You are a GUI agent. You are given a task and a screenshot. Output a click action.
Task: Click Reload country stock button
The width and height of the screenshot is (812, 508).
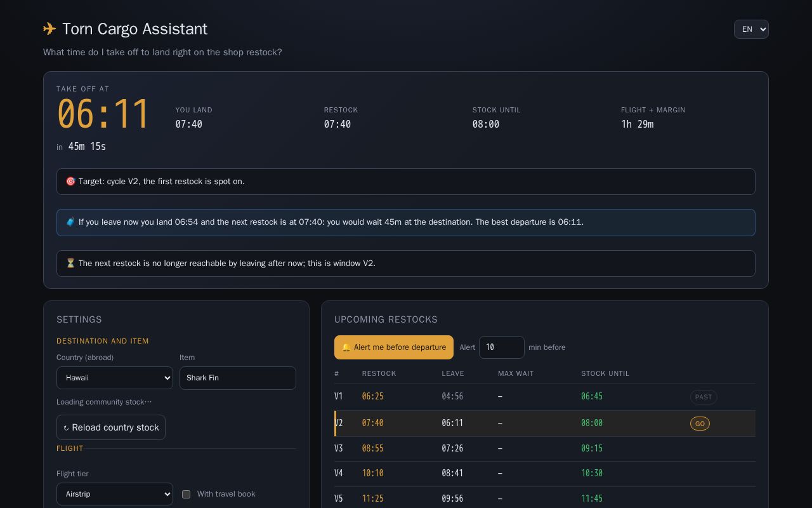click(111, 427)
